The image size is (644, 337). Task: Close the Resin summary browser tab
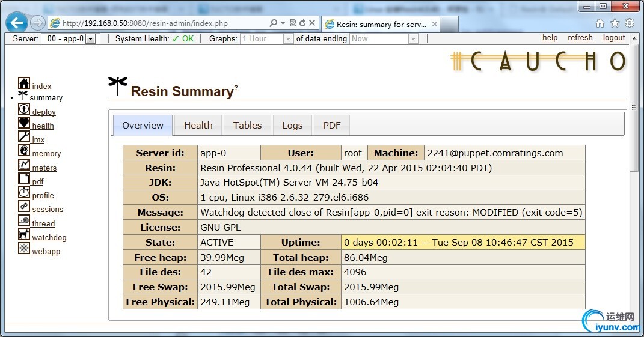click(x=434, y=24)
